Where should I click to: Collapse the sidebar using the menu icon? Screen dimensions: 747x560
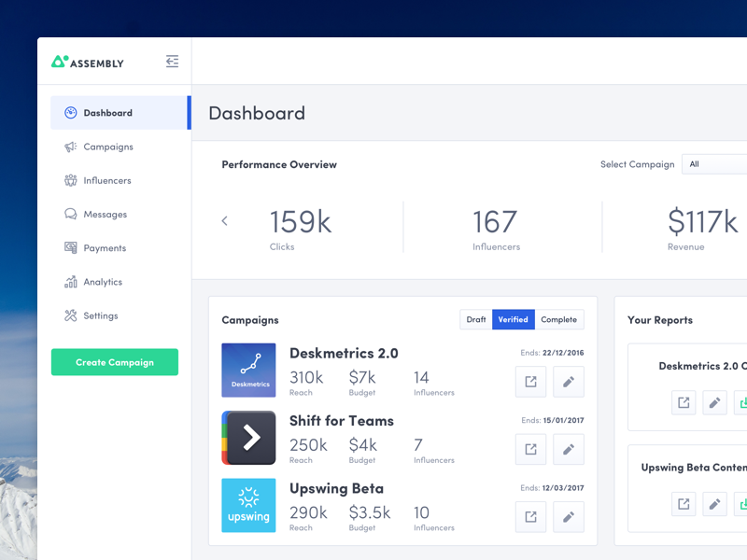click(x=172, y=62)
